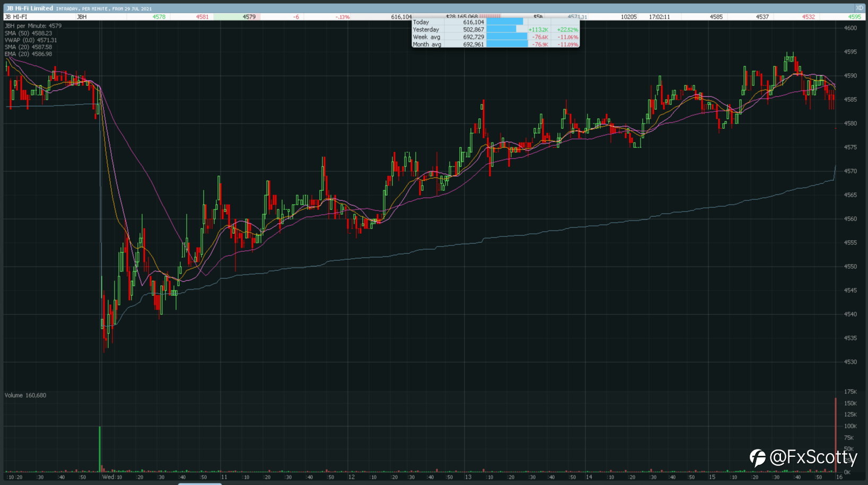868x485 pixels.
Task: Click the 175K volume axis label
Action: coord(851,392)
